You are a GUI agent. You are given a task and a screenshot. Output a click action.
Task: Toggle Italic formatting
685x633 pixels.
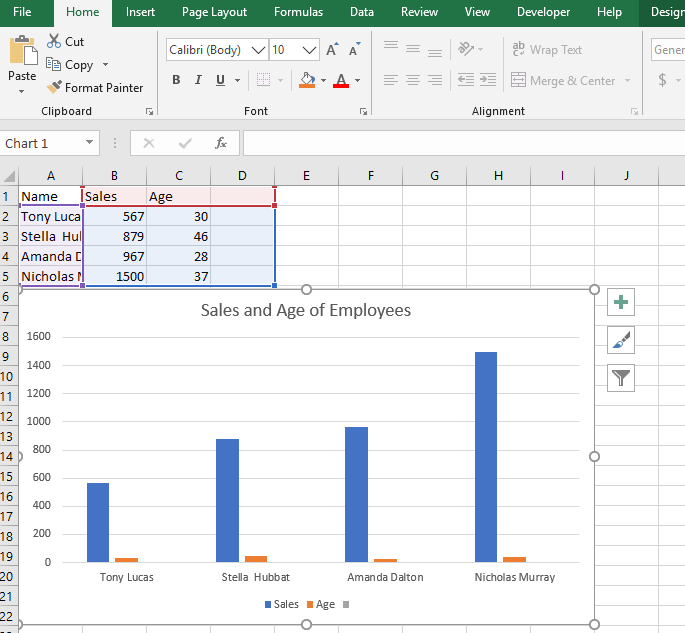[200, 80]
